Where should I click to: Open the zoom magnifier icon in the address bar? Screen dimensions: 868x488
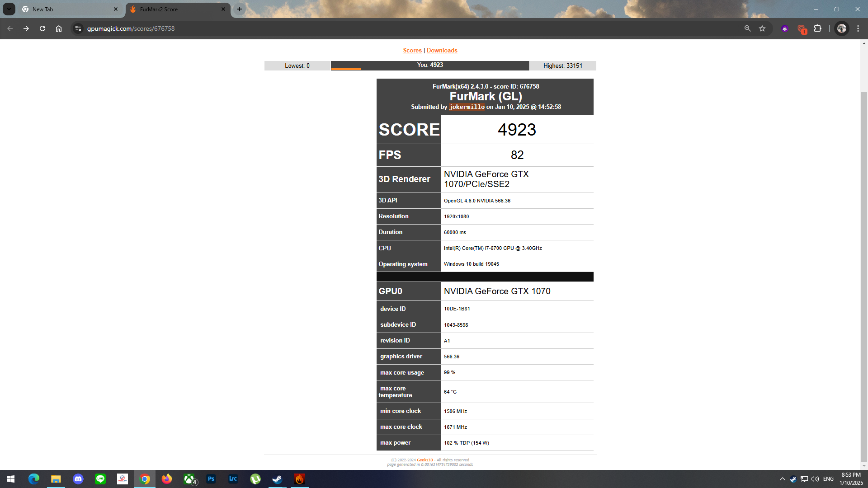pyautogui.click(x=747, y=28)
